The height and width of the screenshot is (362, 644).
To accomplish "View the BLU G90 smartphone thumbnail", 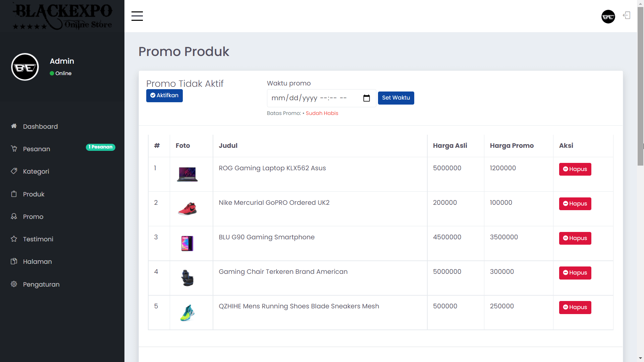I will click(x=187, y=243).
